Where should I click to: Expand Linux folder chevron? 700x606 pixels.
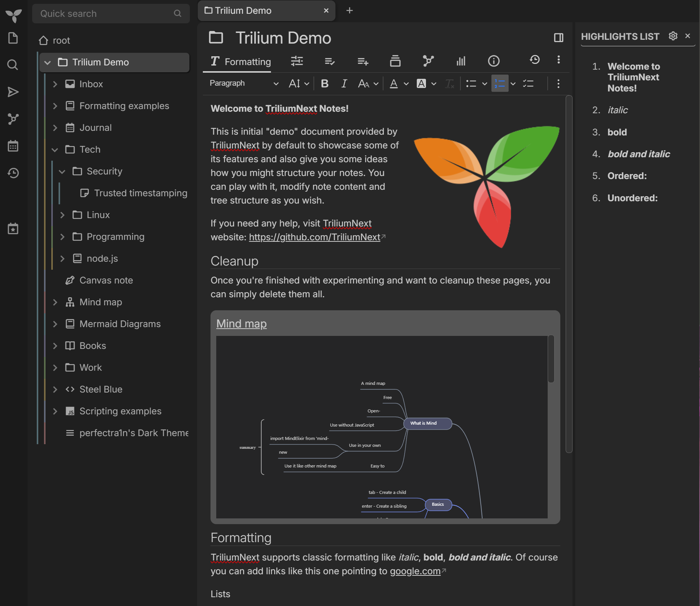click(x=62, y=215)
